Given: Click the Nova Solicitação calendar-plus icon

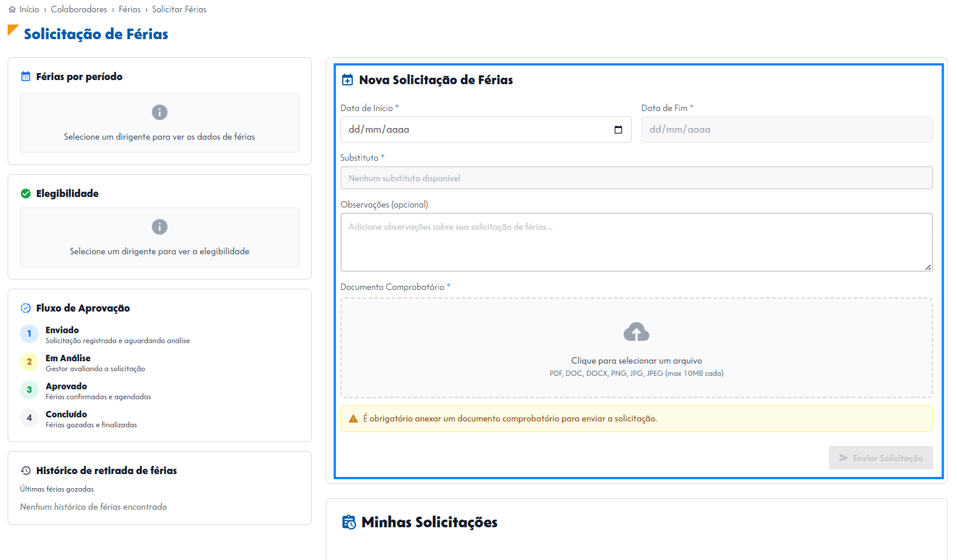Looking at the screenshot, I should 347,80.
